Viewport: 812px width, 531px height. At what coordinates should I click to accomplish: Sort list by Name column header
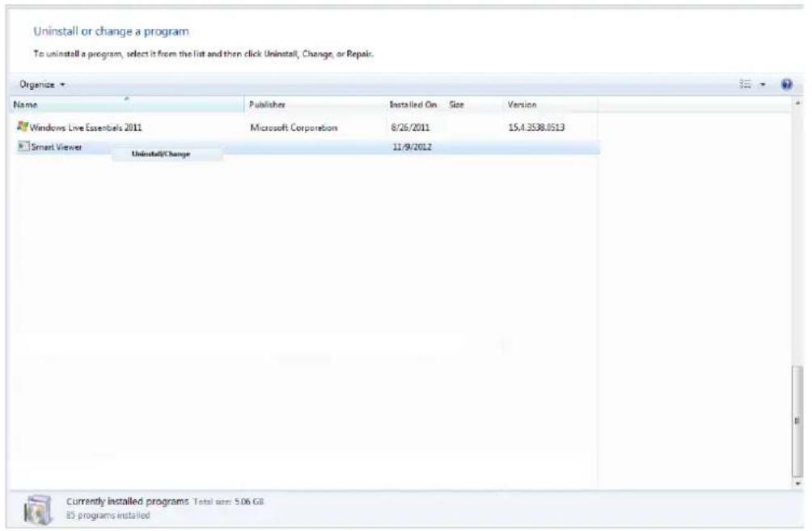point(127,104)
